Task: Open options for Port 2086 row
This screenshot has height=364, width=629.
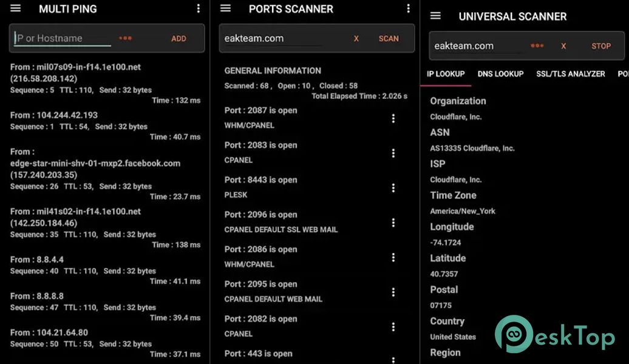Action: coord(393,257)
